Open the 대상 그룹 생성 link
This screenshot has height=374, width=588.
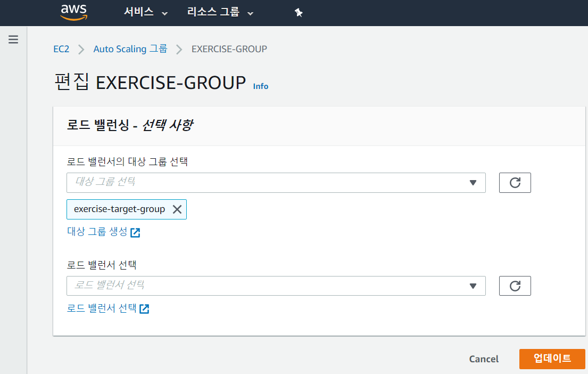coord(97,232)
